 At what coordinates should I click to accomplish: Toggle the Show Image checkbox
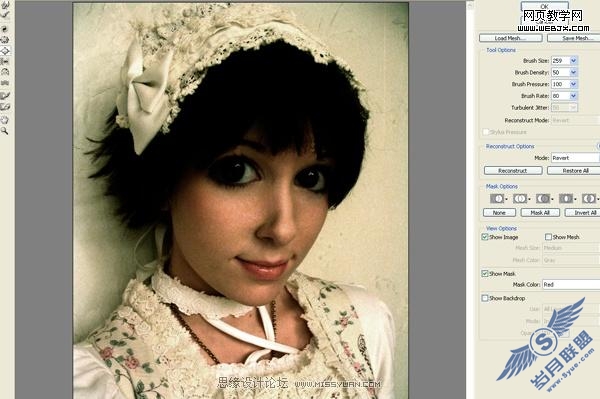click(x=485, y=237)
